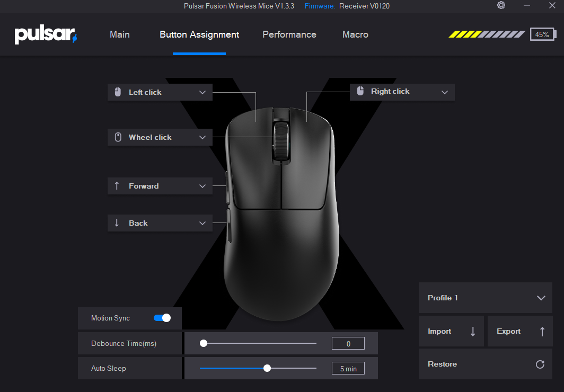Expand the Wheel click dropdown chevron
The image size is (564, 392).
(202, 137)
